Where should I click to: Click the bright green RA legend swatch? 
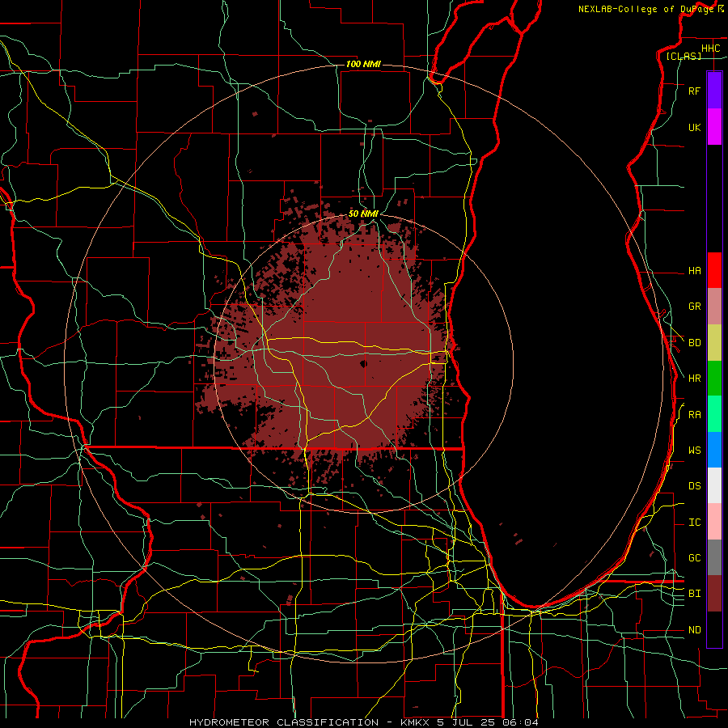pyautogui.click(x=714, y=414)
